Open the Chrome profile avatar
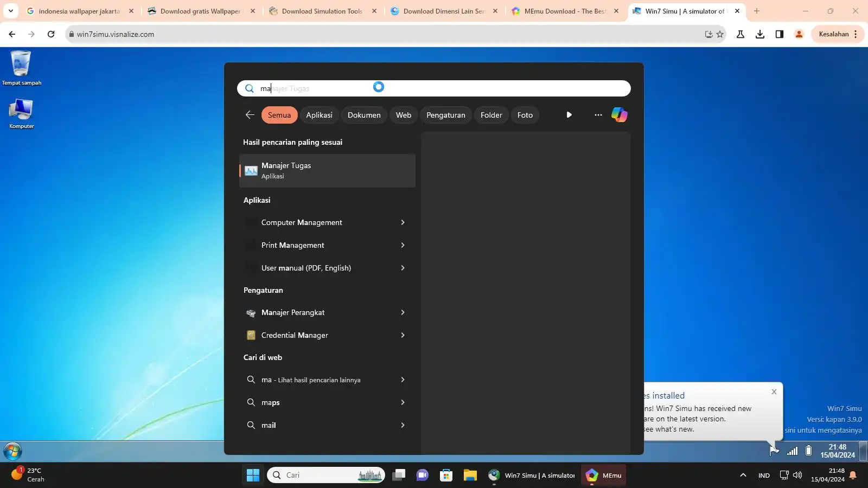Viewport: 868px width, 488px height. pos(799,34)
